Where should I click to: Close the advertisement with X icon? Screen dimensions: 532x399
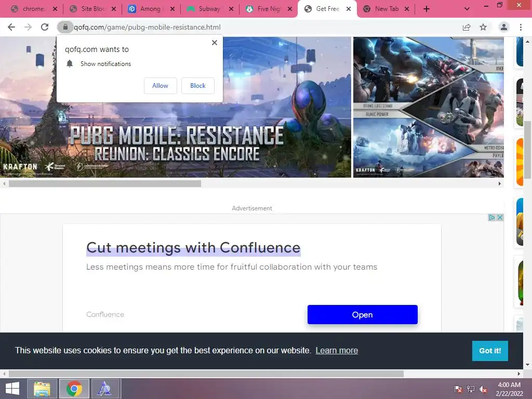[x=500, y=218]
